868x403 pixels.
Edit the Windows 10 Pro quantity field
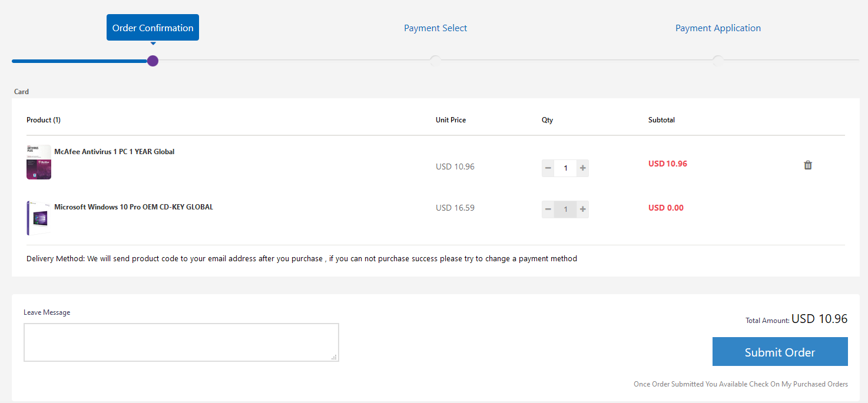(x=565, y=209)
